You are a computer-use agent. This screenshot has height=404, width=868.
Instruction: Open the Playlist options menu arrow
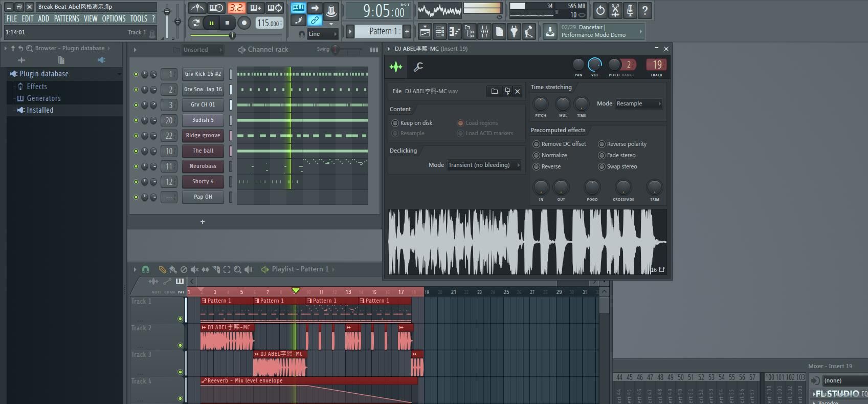pos(135,269)
